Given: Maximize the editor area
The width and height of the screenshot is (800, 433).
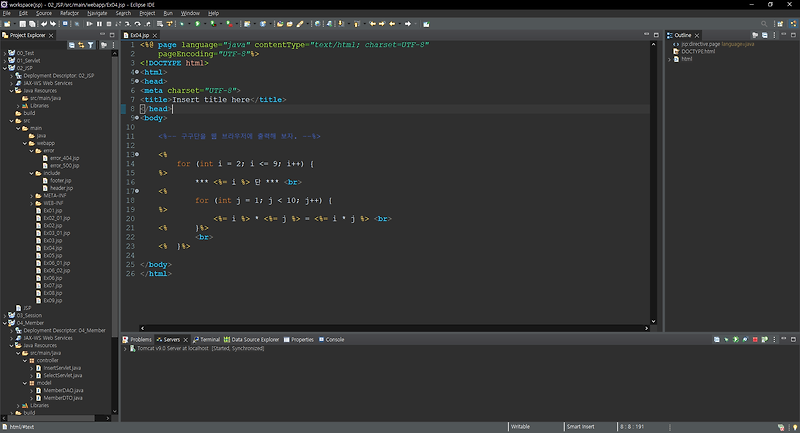Looking at the screenshot, I should pos(658,34).
